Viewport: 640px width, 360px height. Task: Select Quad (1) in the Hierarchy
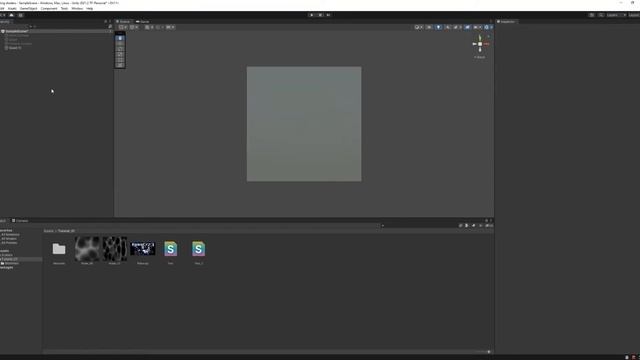pos(15,48)
